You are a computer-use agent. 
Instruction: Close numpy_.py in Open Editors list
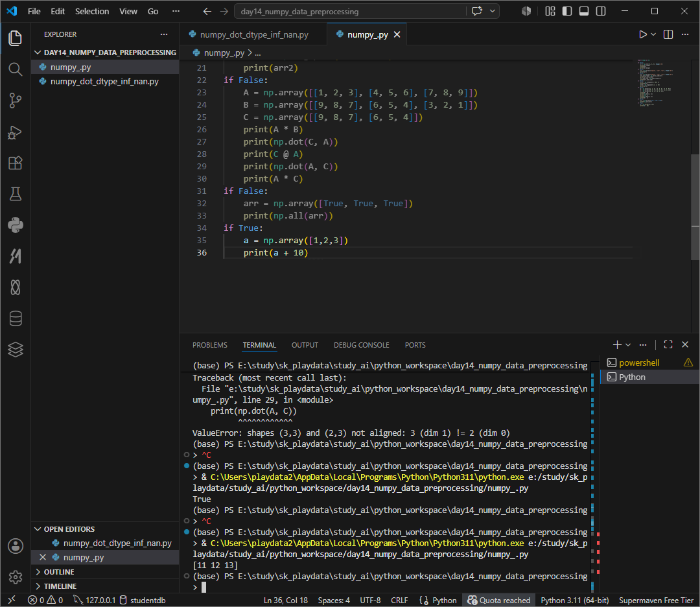click(x=42, y=557)
